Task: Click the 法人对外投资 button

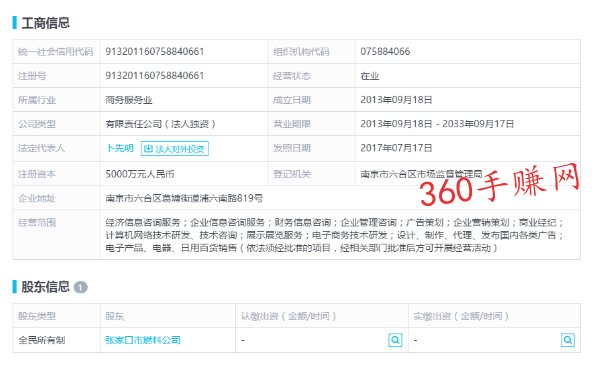Action: tap(175, 149)
